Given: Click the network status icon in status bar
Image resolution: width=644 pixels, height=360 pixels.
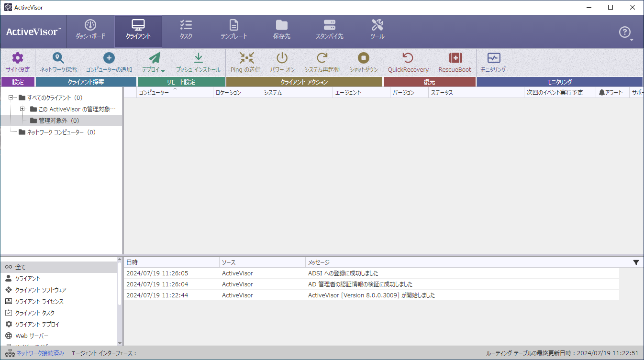Looking at the screenshot, I should pyautogui.click(x=10, y=353).
